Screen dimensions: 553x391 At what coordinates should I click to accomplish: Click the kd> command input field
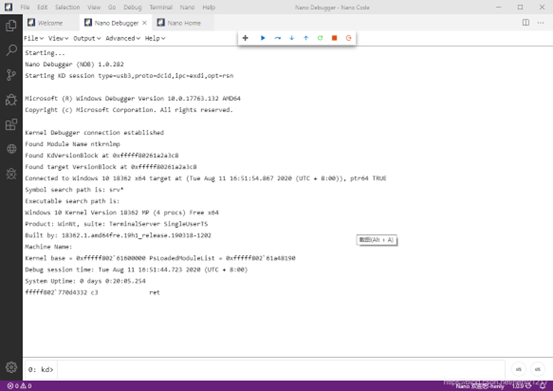(281, 369)
